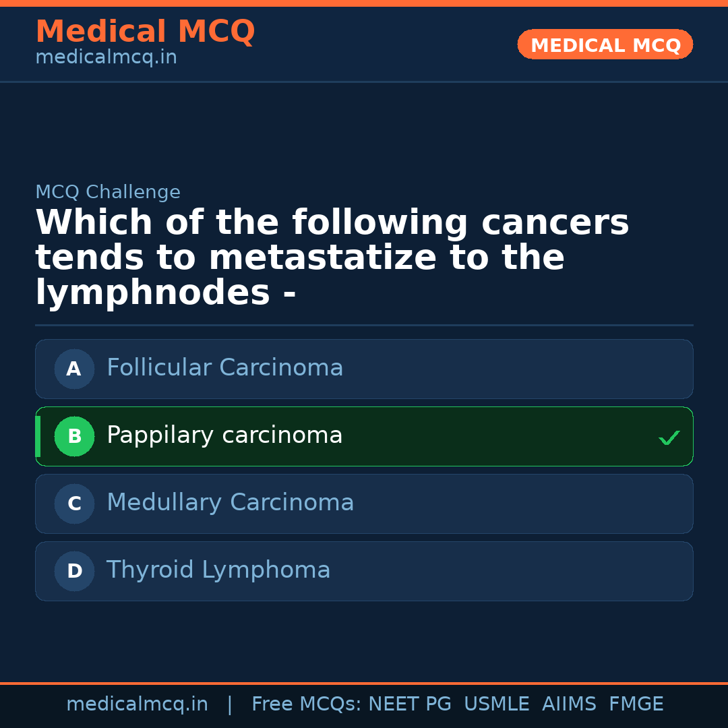Viewport: 728px width, 728px height.
Task: Click the green B option badge
Action: coord(74,436)
